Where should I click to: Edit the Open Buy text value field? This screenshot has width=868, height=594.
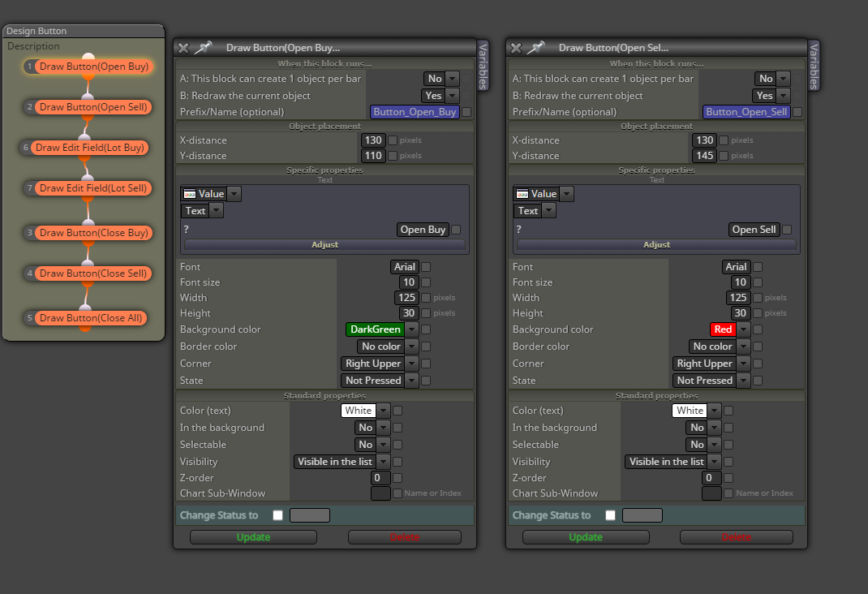[x=423, y=230]
